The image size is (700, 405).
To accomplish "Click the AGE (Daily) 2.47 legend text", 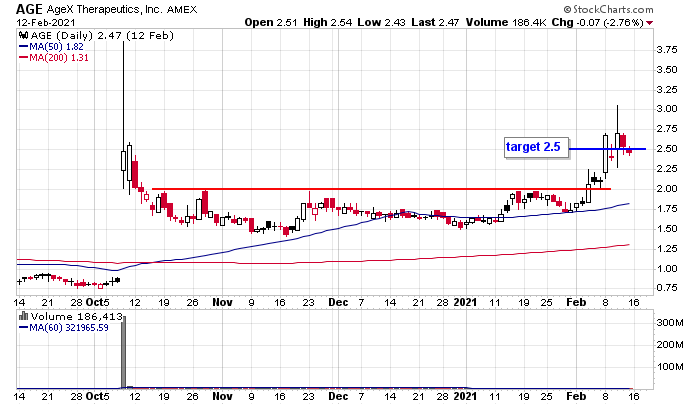I will point(102,35).
